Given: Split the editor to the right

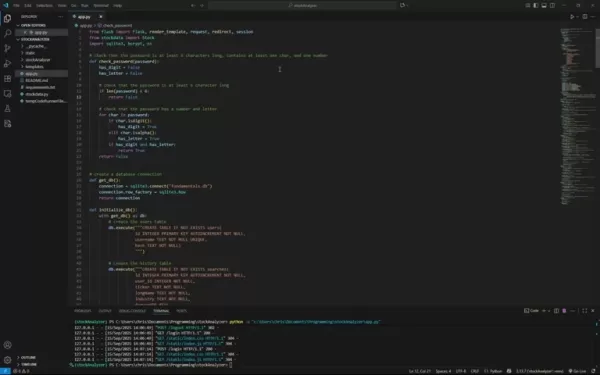Looking at the screenshot, I should [x=585, y=16].
